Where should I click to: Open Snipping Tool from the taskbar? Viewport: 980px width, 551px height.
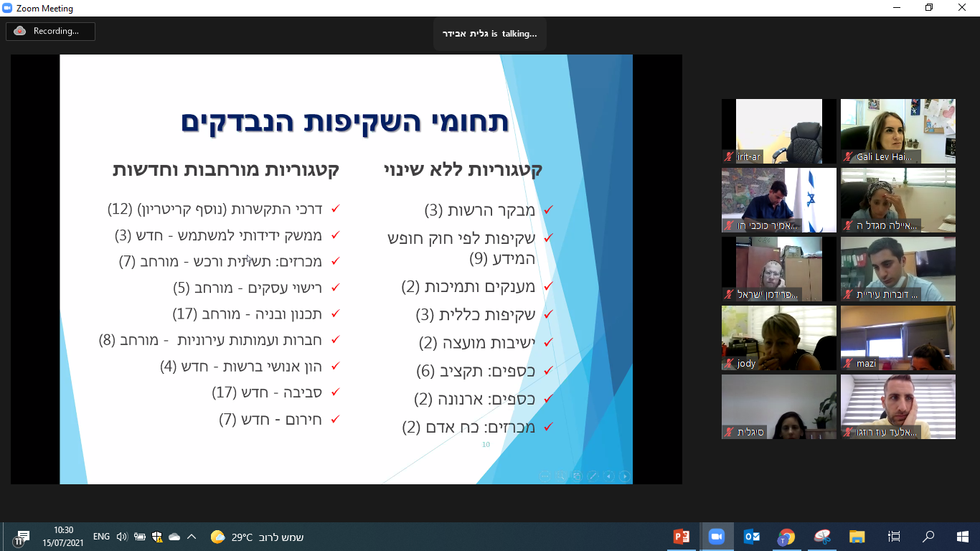click(822, 537)
